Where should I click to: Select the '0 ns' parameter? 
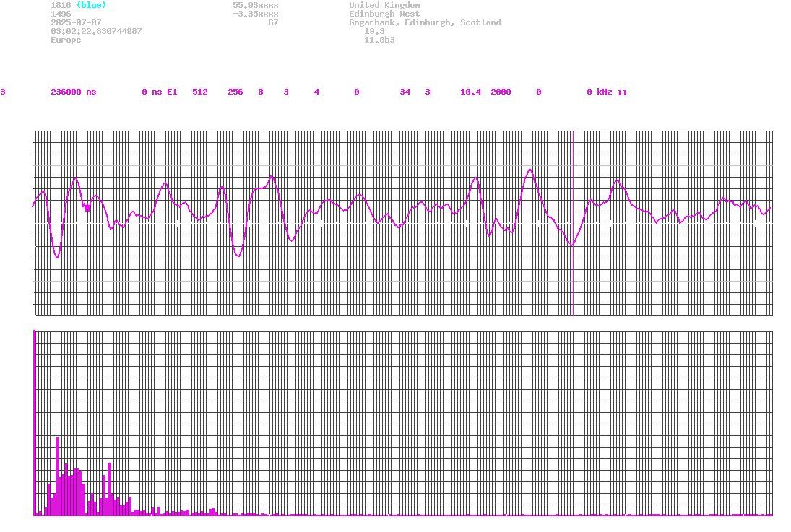click(152, 92)
